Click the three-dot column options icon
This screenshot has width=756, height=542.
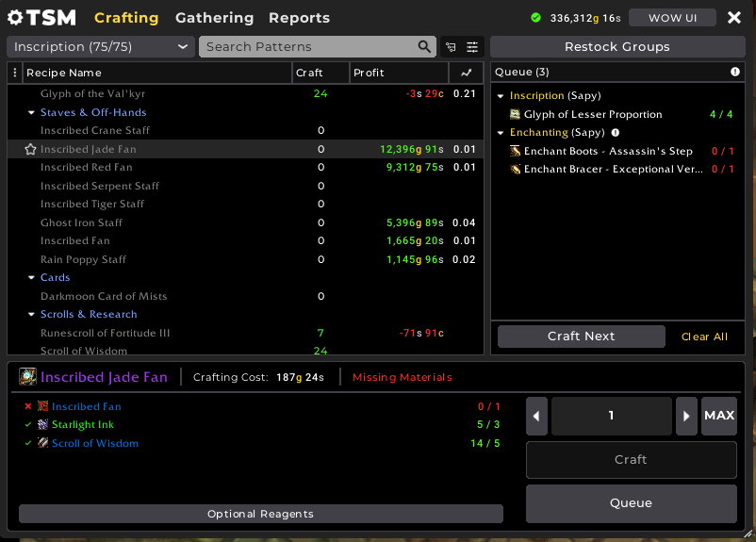tap(15, 73)
